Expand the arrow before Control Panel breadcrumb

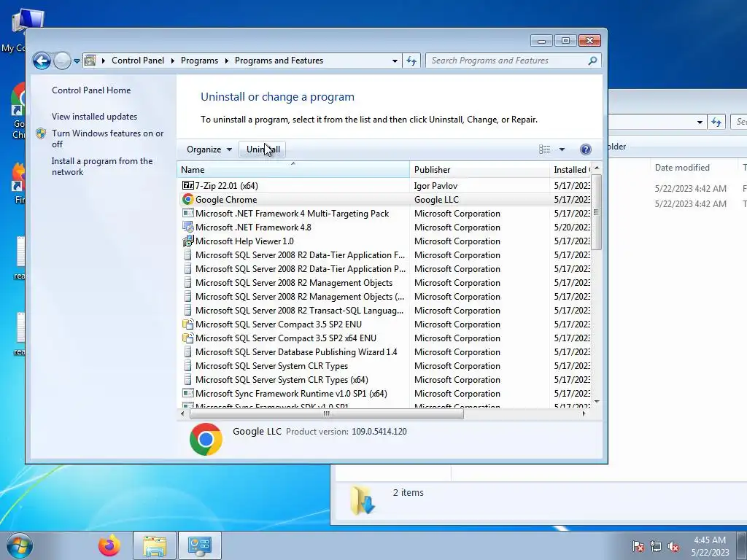point(104,61)
